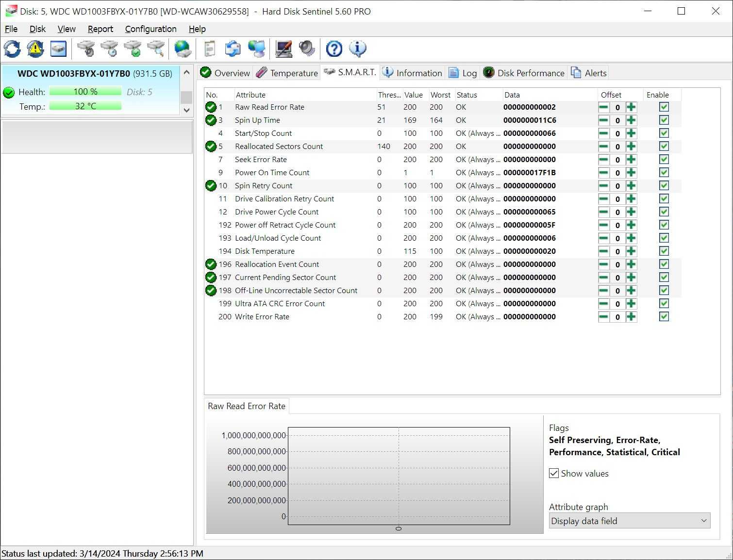Select the WDC WD1003FBYX-01Y7B0 disk entry
This screenshot has height=560, width=733.
(x=90, y=90)
